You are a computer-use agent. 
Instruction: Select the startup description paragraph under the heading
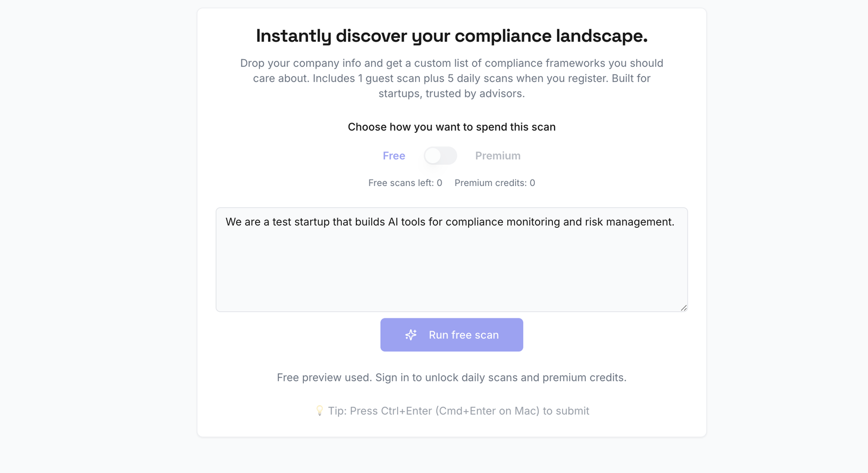451,78
